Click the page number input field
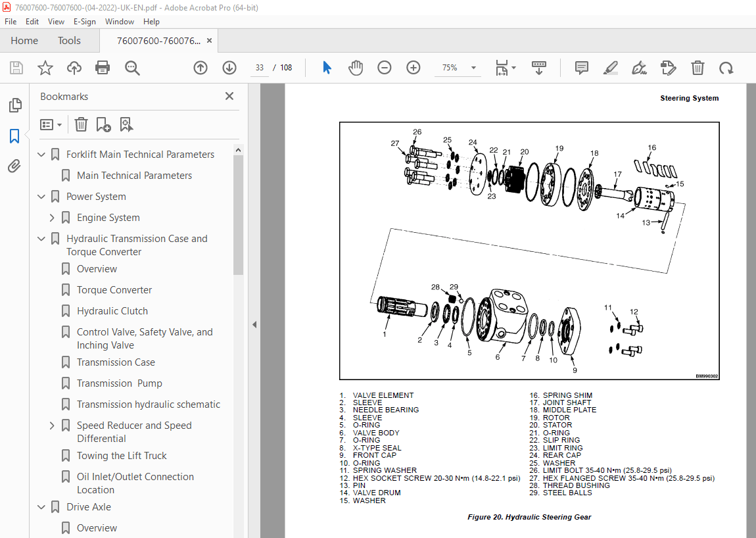Screen dimensions: 756x538 click(x=259, y=67)
